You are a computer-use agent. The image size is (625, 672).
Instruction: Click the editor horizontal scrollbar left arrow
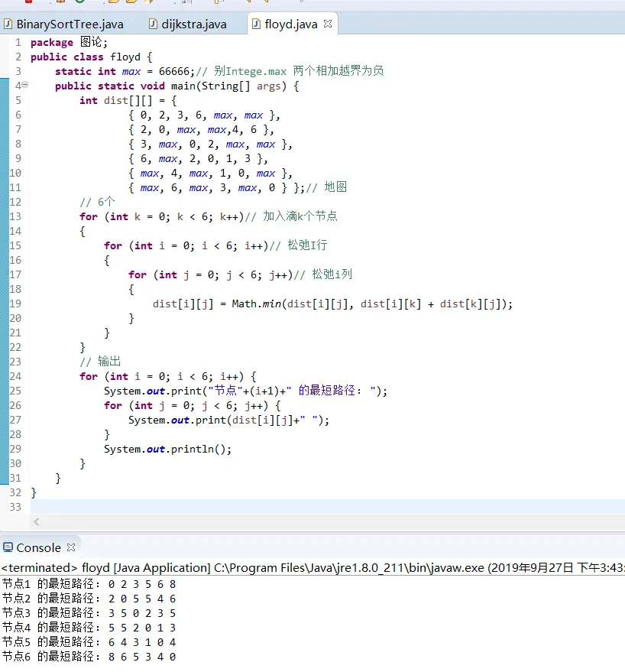[37, 521]
